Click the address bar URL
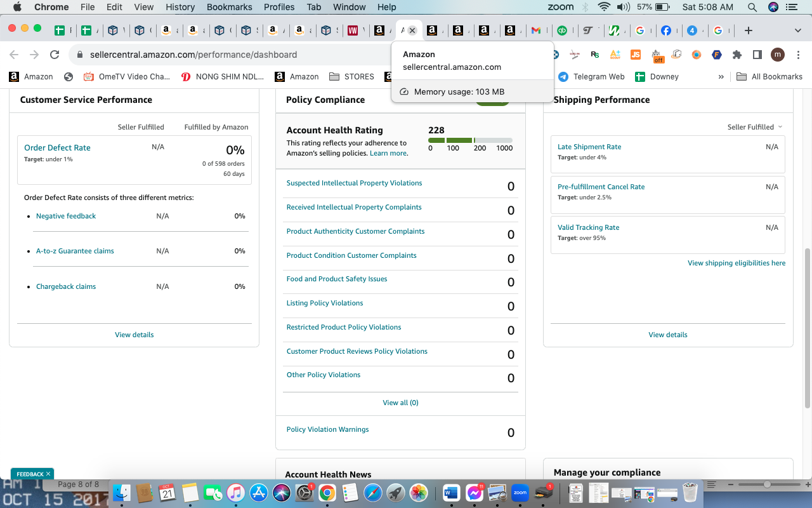 pyautogui.click(x=193, y=55)
